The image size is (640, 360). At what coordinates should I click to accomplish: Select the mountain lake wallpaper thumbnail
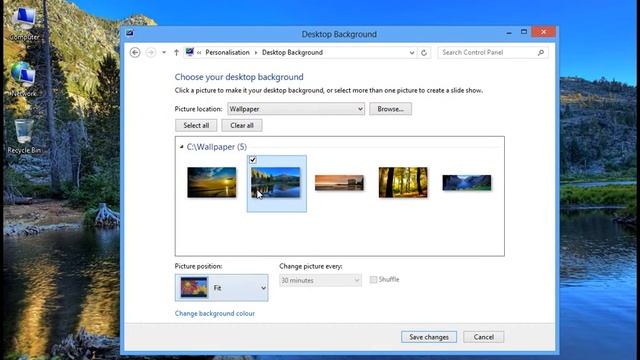coord(276,182)
